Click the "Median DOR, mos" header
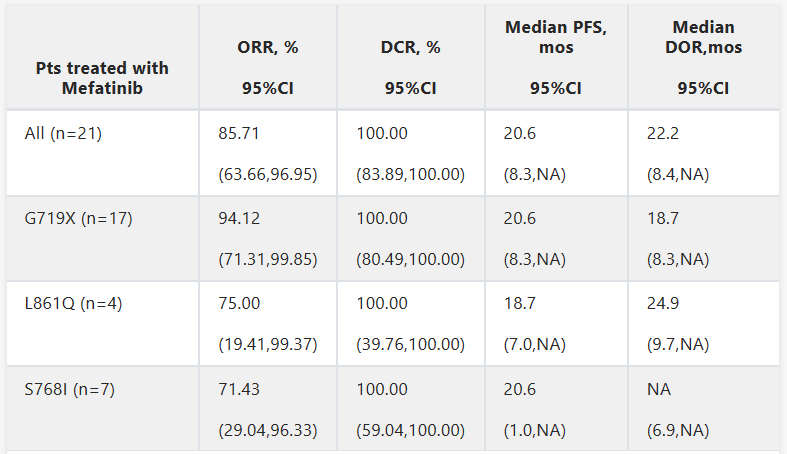Screen dimensions: 787x454 (x=702, y=38)
